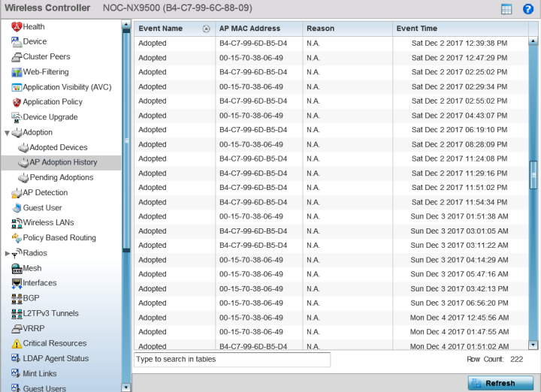
Task: Click sidebar scrollbar down arrow
Action: click(x=126, y=387)
